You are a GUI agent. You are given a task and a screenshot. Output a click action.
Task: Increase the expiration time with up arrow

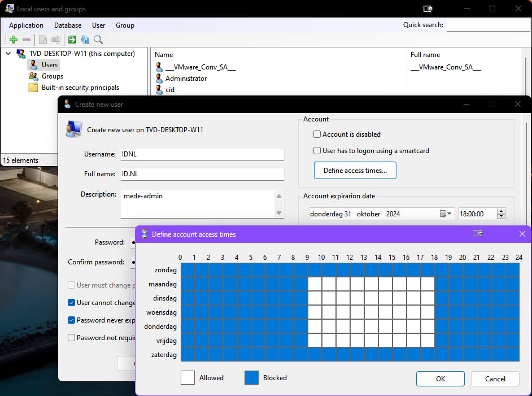[501, 211]
